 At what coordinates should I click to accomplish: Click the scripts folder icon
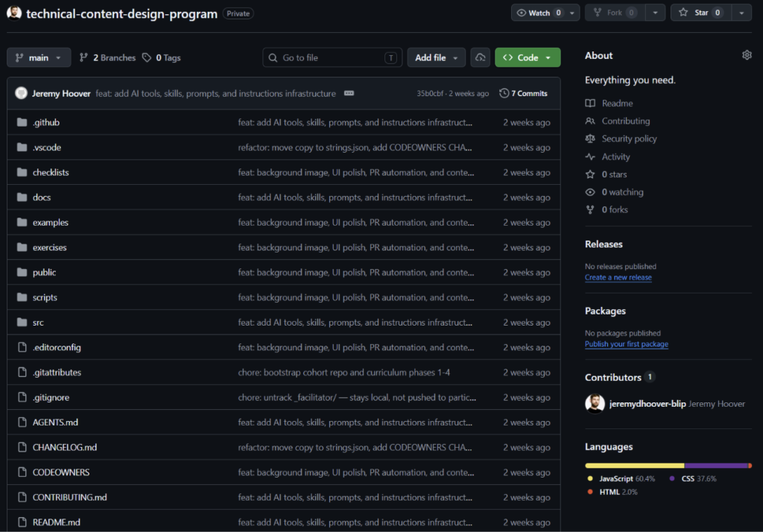point(22,297)
